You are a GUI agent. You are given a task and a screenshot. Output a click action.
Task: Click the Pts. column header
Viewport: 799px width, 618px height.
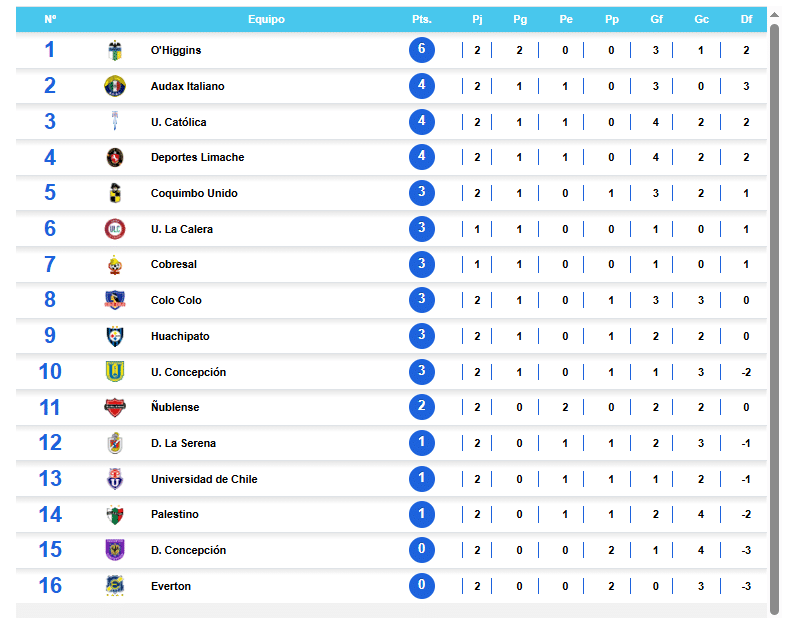(422, 19)
